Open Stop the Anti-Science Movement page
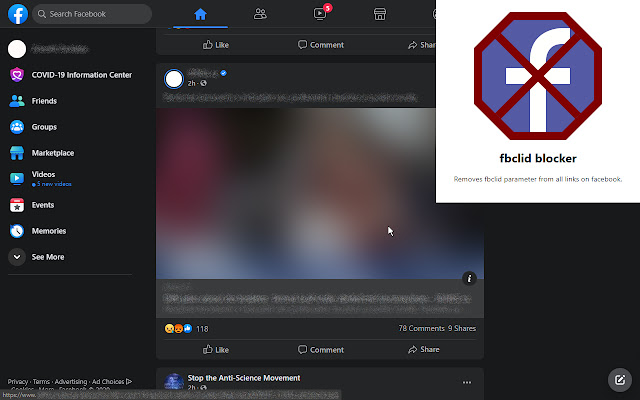640x400 pixels. (x=244, y=378)
